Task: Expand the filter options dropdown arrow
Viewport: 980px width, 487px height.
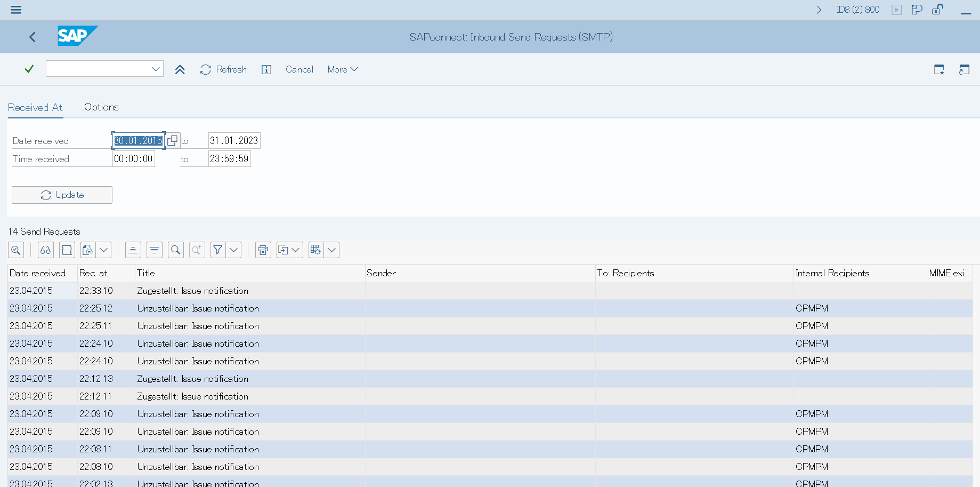Action: click(x=234, y=250)
